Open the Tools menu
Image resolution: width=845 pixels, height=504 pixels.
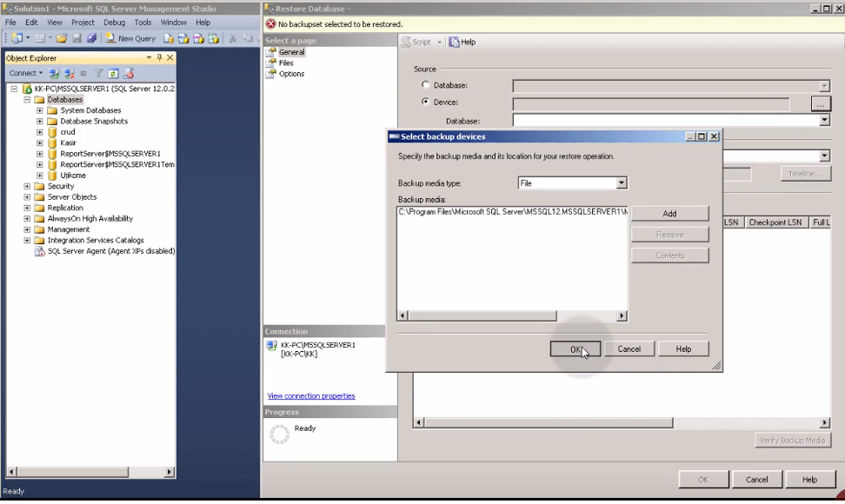click(x=143, y=23)
